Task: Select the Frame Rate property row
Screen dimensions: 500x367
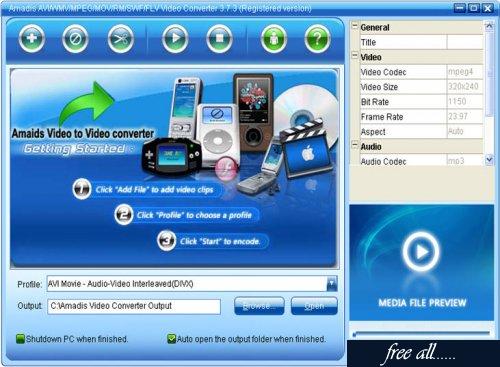Action: click(x=421, y=117)
